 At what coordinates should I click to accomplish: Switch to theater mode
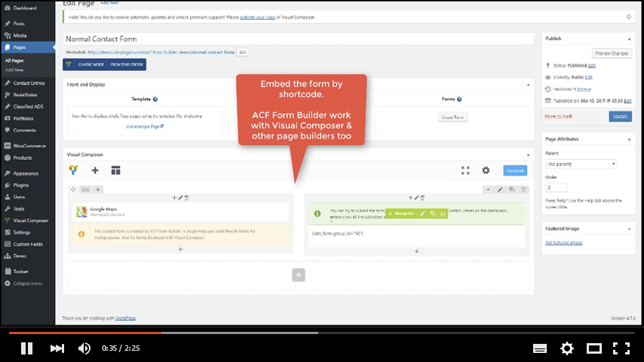click(594, 348)
